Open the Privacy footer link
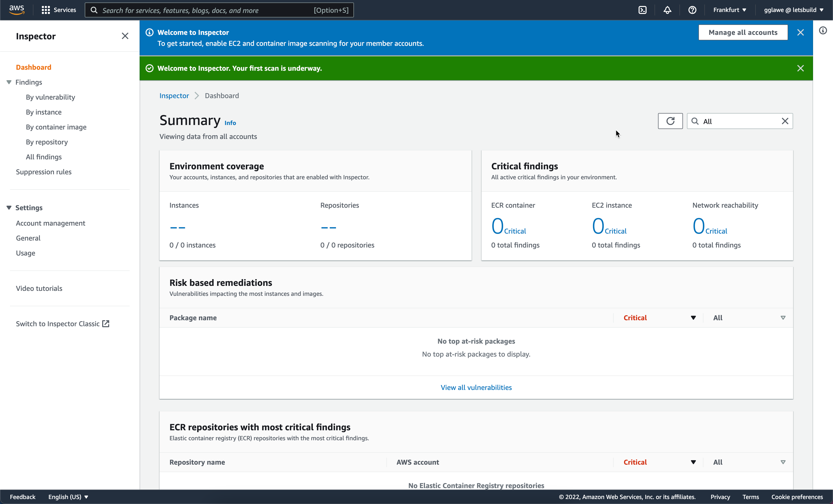This screenshot has height=504, width=833. (720, 497)
